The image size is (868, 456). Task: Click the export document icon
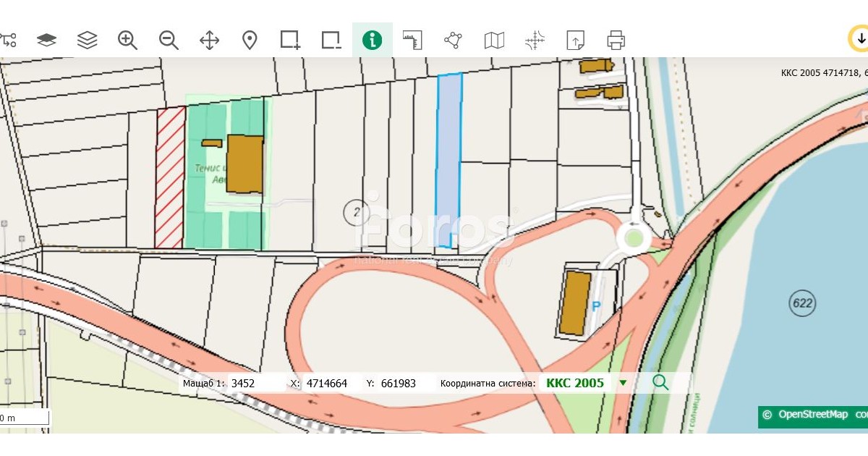click(x=575, y=40)
